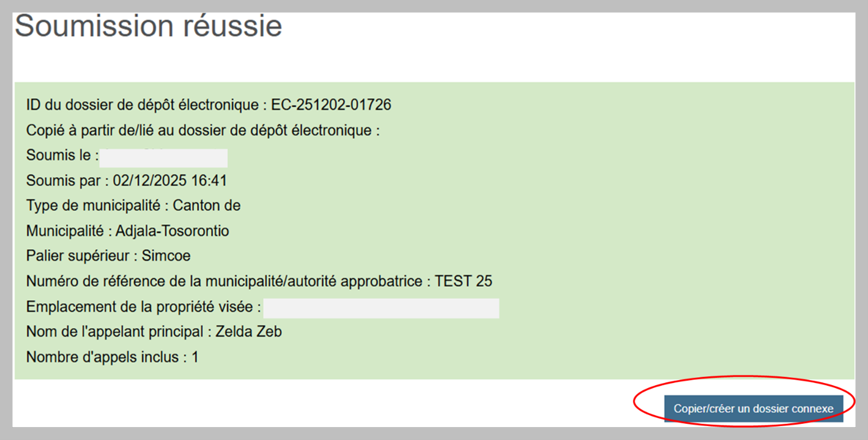868x440 pixels.
Task: Select the reference number TEST 25
Action: pos(463,281)
